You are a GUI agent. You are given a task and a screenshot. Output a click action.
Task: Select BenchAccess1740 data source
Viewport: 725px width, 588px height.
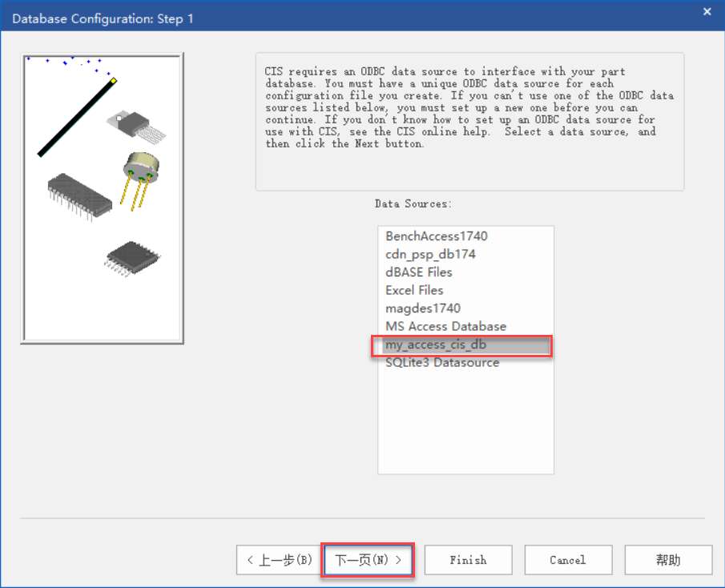tap(436, 236)
